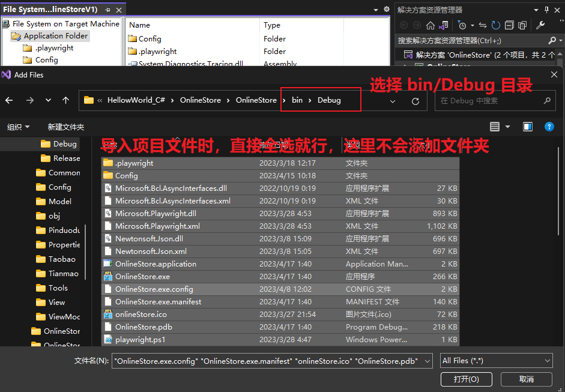This screenshot has width=565, height=392.
Task: Click the gear icon on the File System toolbar
Action: 387,10
